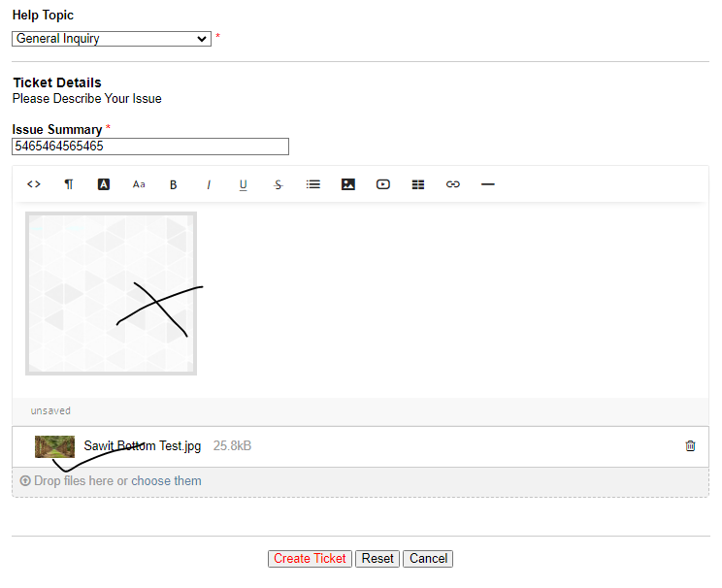
Task: Insert video from toolbar
Action: tap(383, 184)
